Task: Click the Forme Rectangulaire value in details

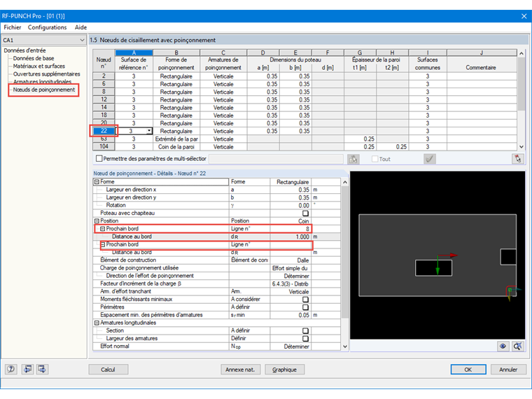Action: [290, 182]
